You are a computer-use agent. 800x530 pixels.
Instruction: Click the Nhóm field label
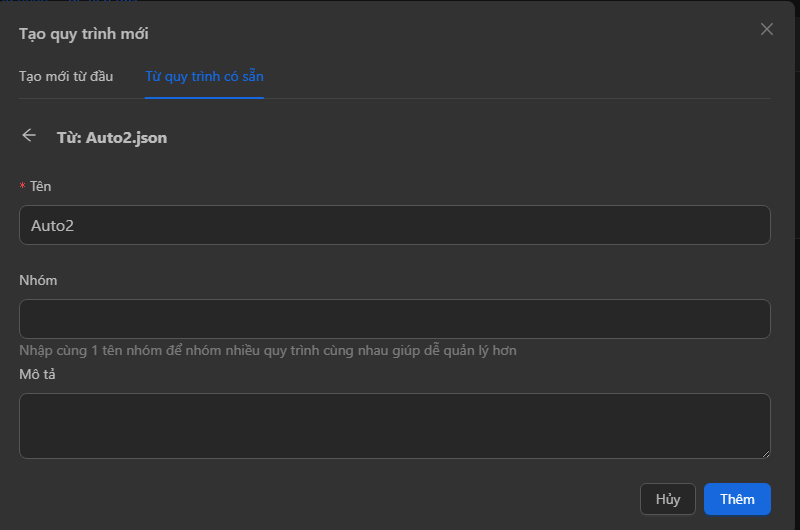point(38,280)
